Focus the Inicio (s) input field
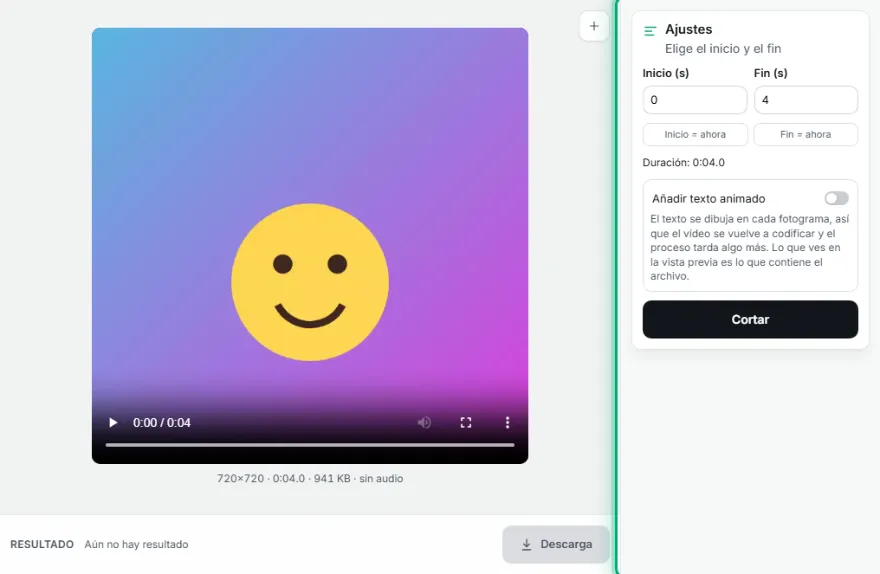The height and width of the screenshot is (574, 880). pos(695,100)
